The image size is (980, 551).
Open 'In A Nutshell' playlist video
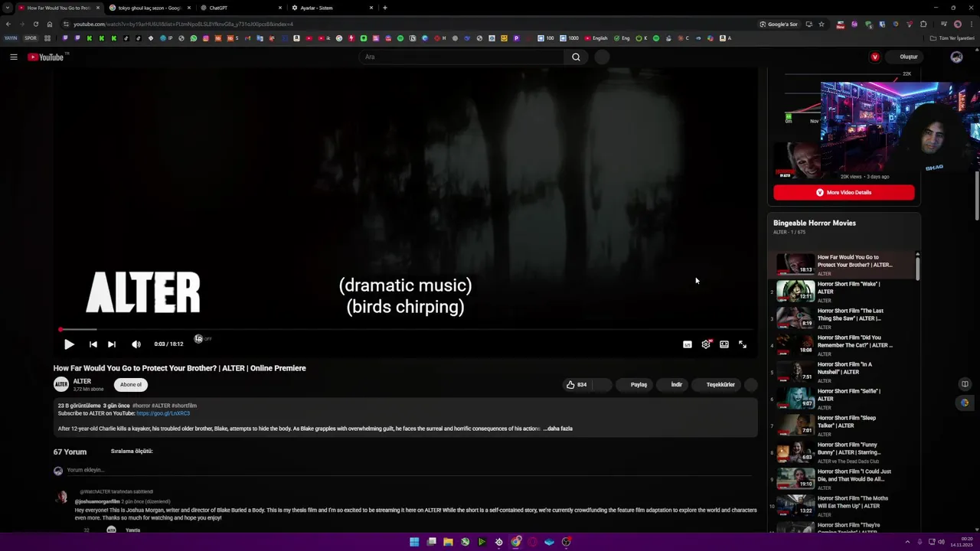842,372
